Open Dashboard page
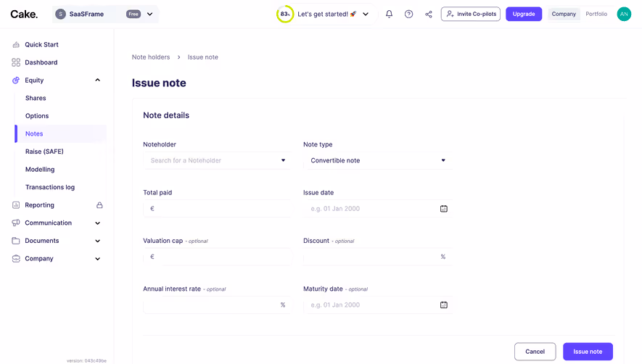Screen dimensions: 642x364 [x=41, y=62]
